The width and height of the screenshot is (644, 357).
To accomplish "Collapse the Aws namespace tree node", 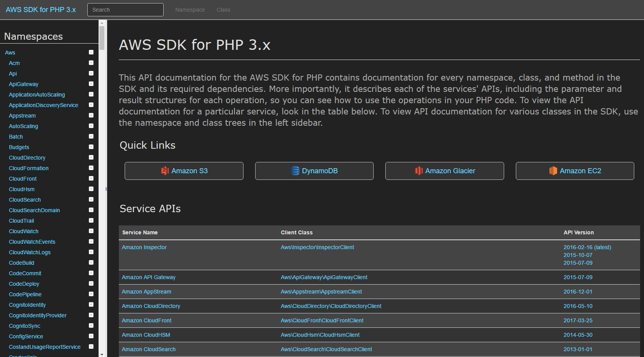I will pyautogui.click(x=91, y=52).
